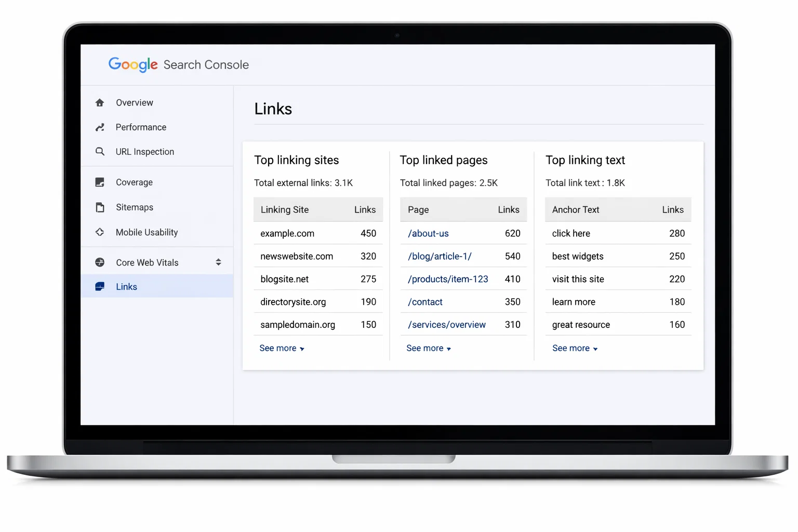Click the Google Search Console logo
Viewport: 798px width, 532px height.
pos(179,64)
